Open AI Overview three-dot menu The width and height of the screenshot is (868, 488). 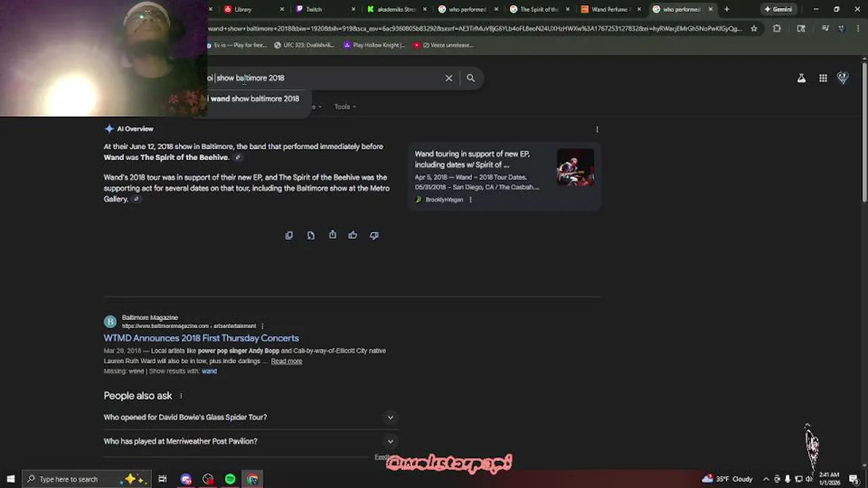597,129
